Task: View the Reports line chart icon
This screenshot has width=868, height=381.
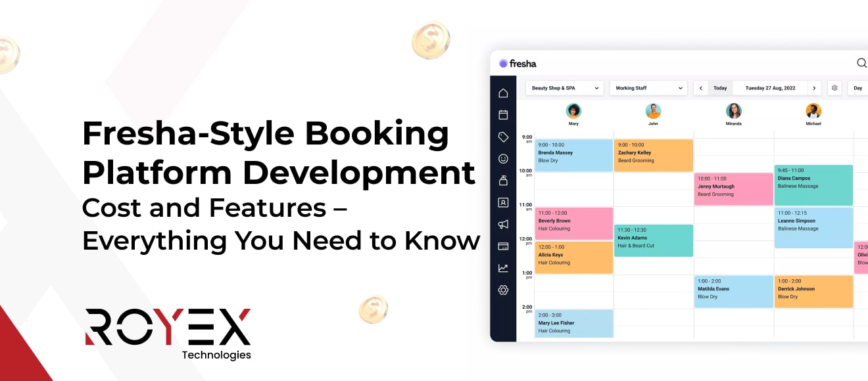Action: (x=503, y=268)
